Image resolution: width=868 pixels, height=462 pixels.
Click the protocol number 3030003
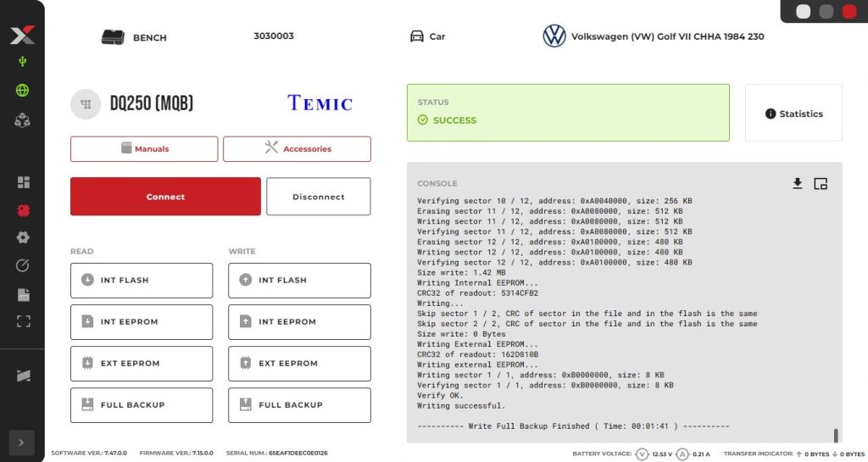click(274, 36)
